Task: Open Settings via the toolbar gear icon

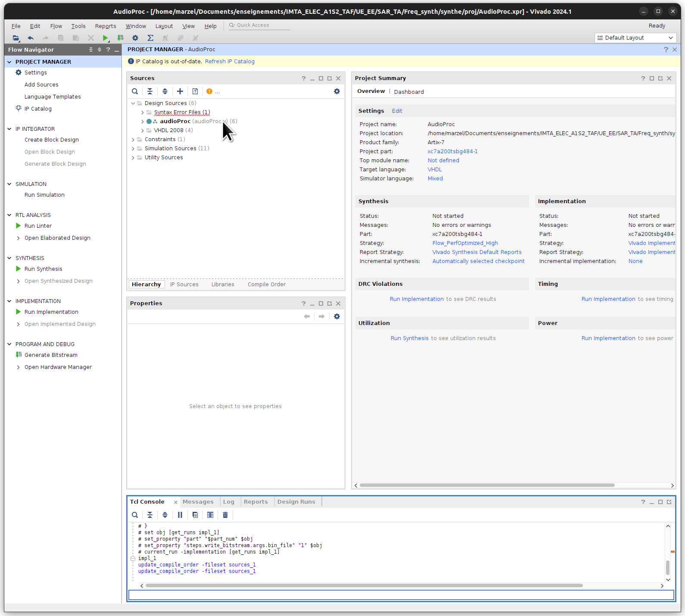Action: click(135, 38)
